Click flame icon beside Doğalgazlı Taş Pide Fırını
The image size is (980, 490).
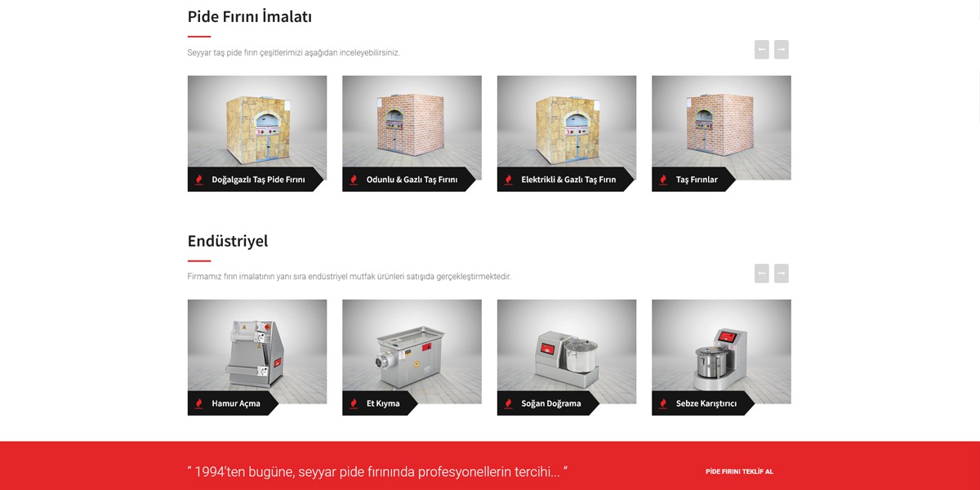pyautogui.click(x=198, y=180)
